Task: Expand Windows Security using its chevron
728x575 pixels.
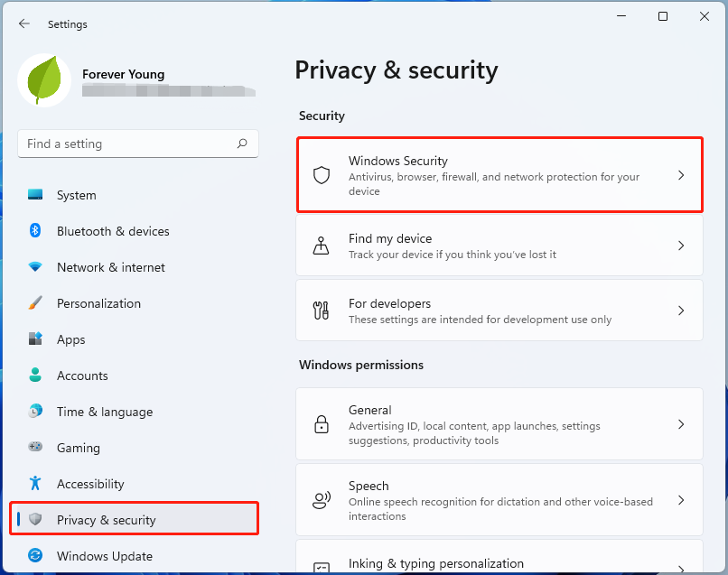Action: [x=681, y=175]
